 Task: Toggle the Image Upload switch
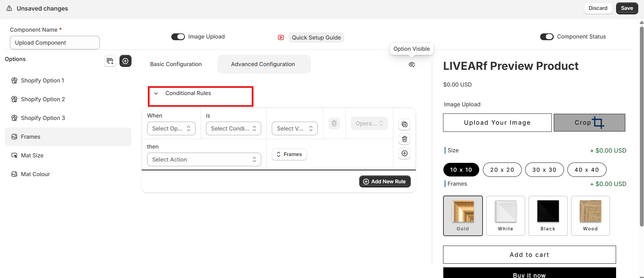point(178,37)
